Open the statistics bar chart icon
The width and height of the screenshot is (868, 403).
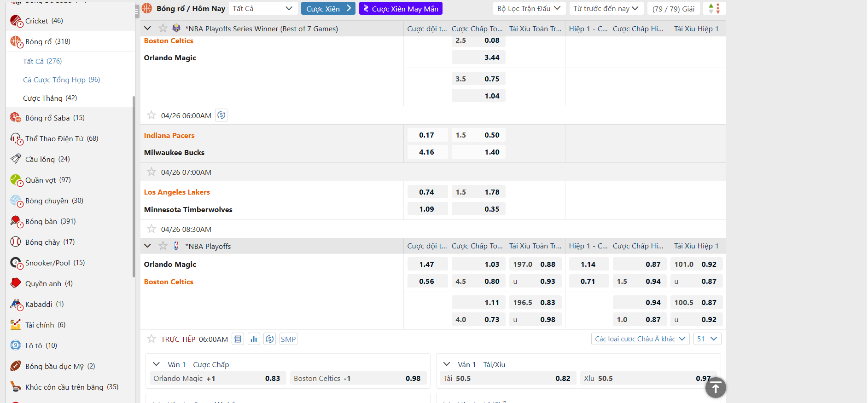tap(254, 339)
